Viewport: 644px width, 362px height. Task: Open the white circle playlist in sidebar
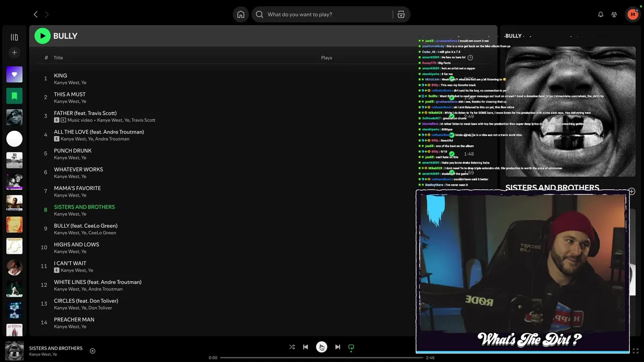pos(14,139)
